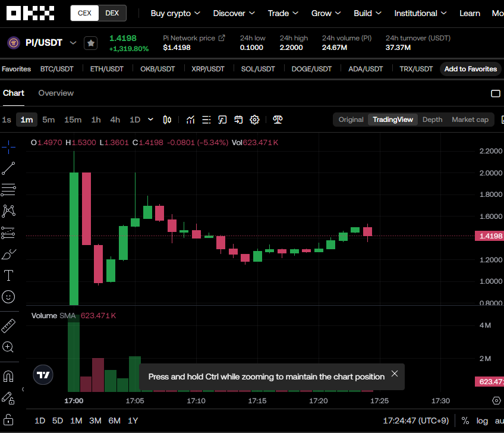Switch to DEX mode
This screenshot has width=504, height=433.
pos(112,13)
